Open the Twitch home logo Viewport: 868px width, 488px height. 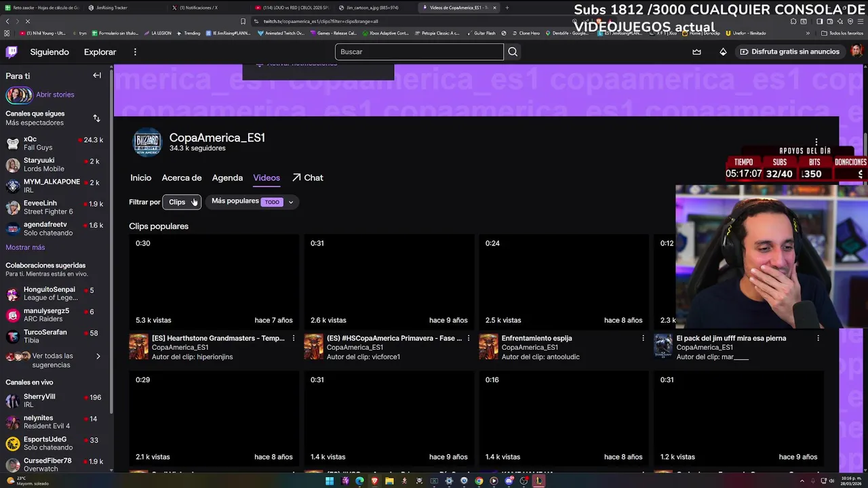click(x=12, y=52)
